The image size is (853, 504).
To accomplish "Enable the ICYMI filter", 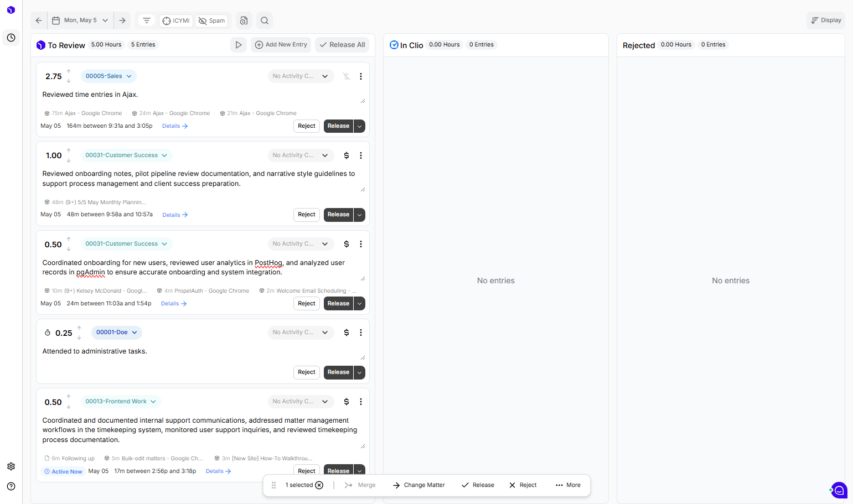I will point(176,20).
